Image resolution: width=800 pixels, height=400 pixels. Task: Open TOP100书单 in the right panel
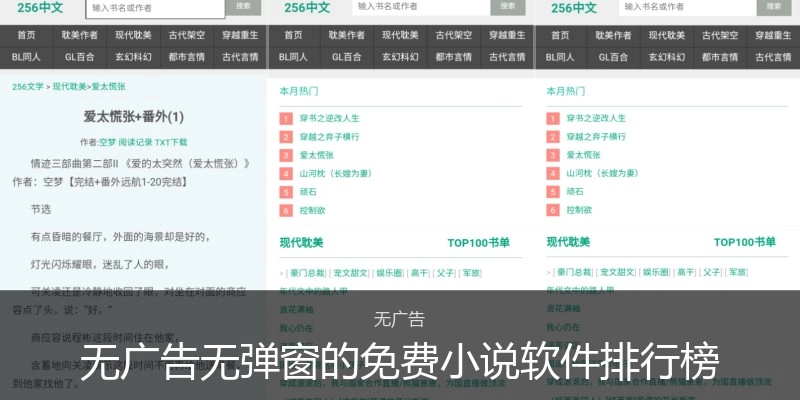[745, 242]
